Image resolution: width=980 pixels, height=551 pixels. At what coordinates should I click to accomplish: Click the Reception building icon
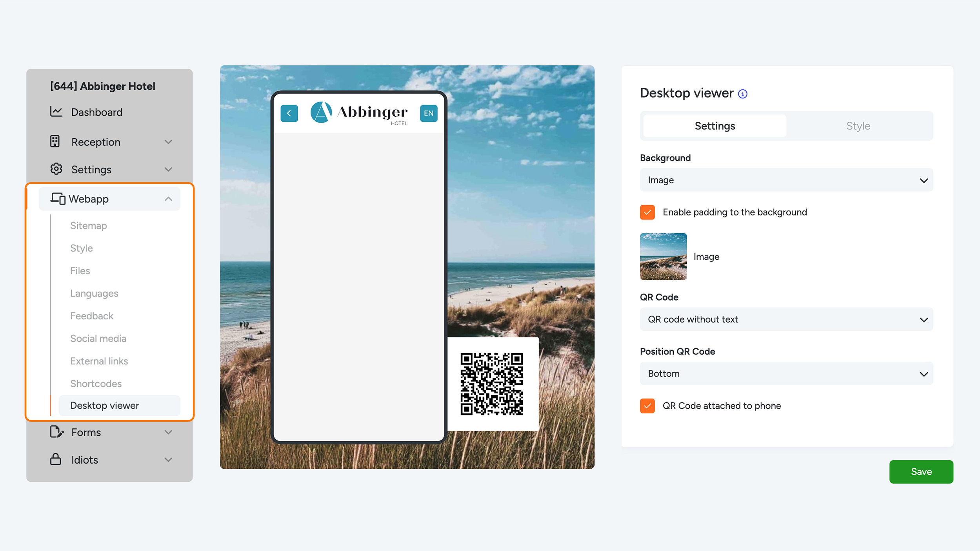click(55, 141)
